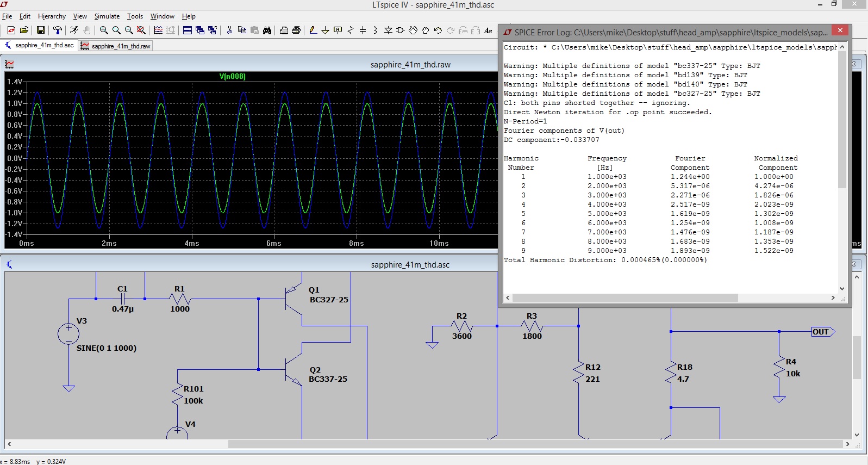Click the R101 resistor label
The image size is (868, 465).
(x=193, y=389)
